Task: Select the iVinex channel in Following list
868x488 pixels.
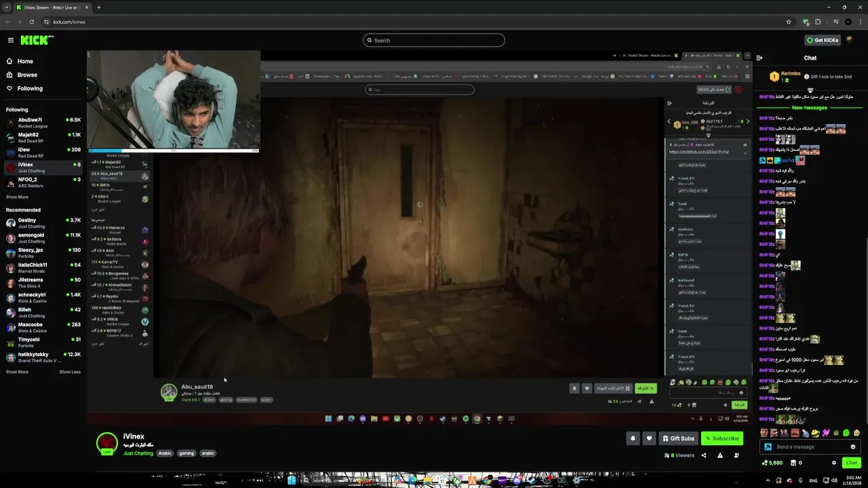Action: coord(43,167)
